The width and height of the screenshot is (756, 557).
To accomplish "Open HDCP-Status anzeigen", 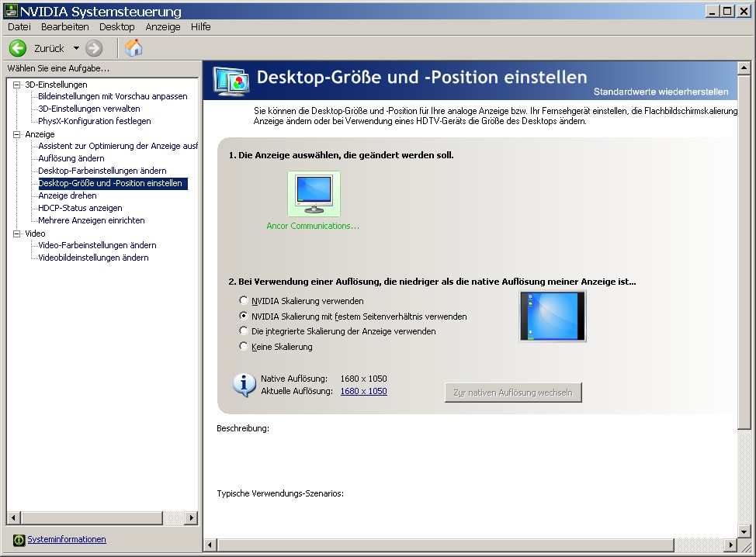I will click(80, 208).
